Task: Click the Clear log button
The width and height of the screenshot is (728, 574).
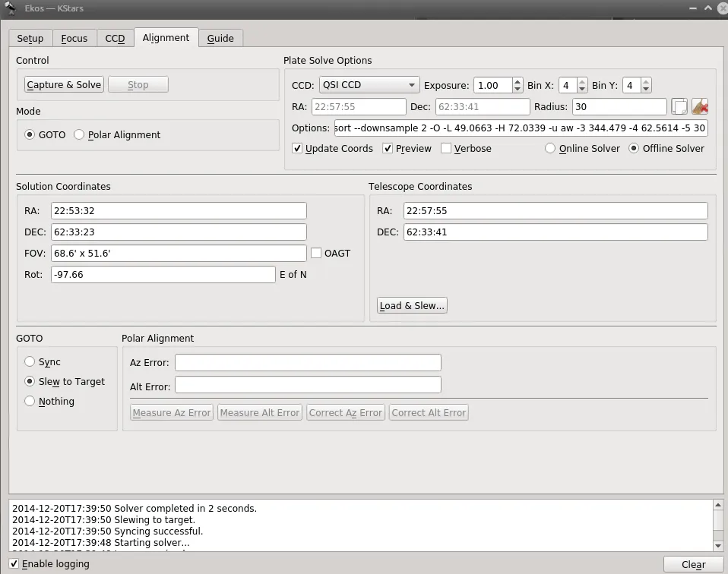Action: click(694, 564)
